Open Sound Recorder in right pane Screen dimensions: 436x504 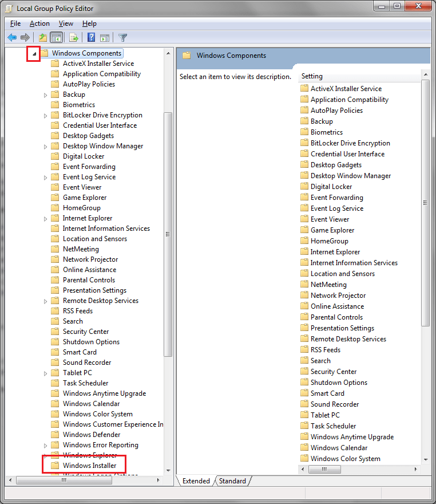point(335,404)
